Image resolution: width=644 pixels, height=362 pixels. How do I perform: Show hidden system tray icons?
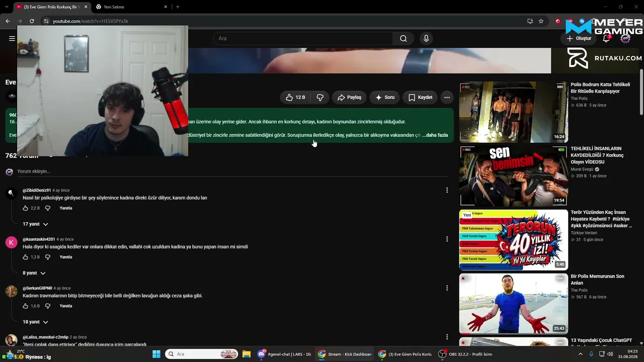coord(580,354)
